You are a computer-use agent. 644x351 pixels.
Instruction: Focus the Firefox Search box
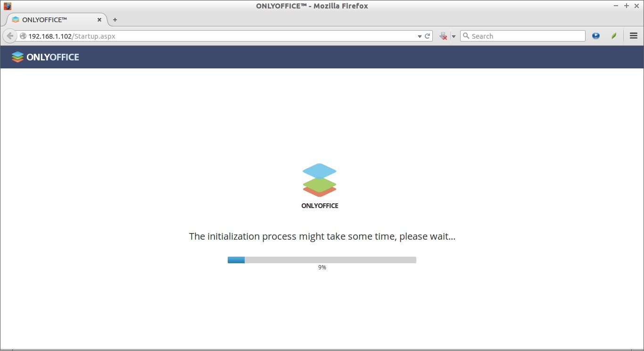pyautogui.click(x=522, y=36)
